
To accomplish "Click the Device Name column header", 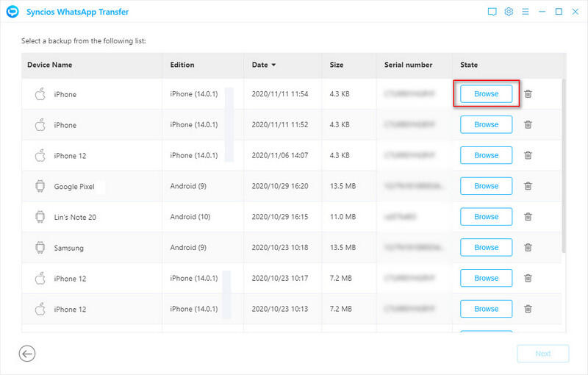I will point(50,65).
